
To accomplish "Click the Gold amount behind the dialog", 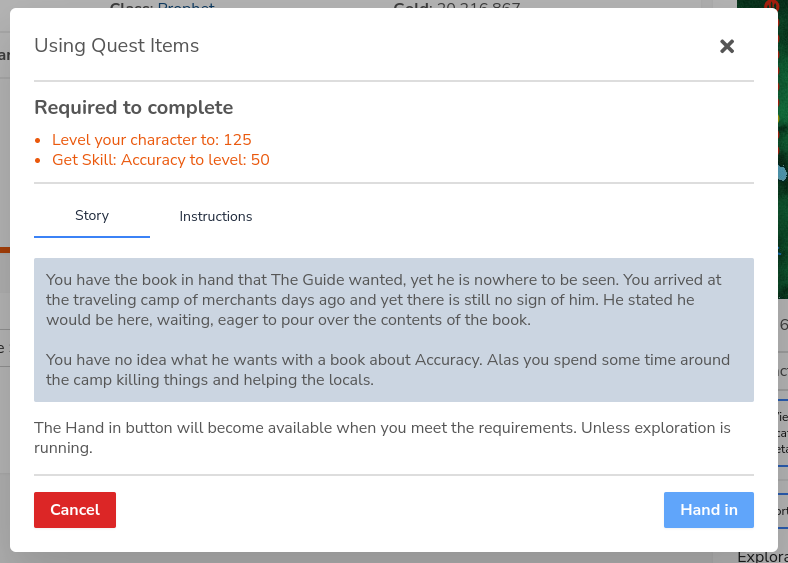I will (478, 6).
